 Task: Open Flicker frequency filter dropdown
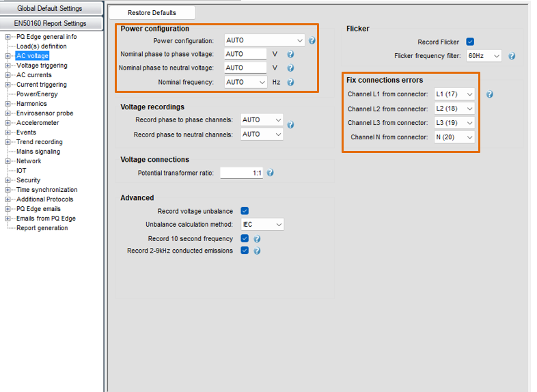click(x=484, y=56)
